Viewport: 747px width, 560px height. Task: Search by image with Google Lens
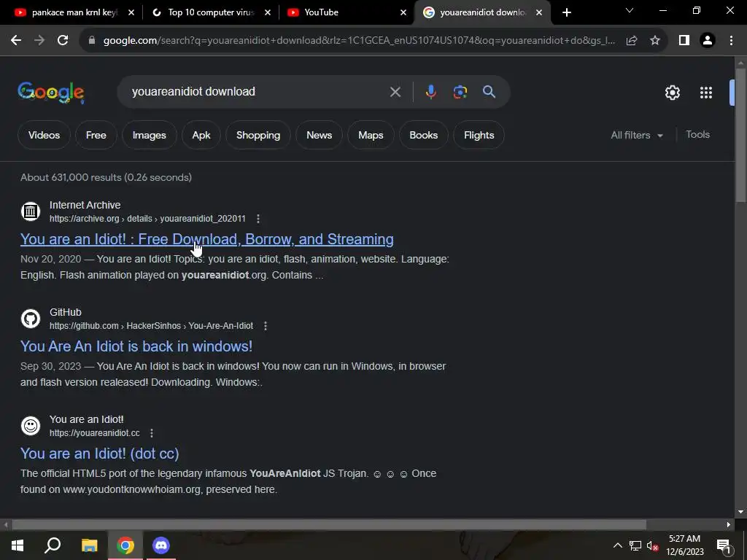click(460, 91)
